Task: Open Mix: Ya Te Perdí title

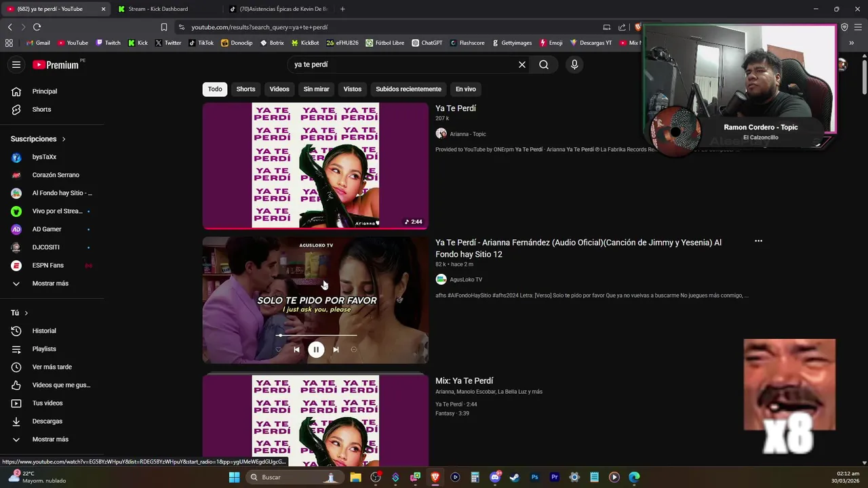Action: [464, 381]
